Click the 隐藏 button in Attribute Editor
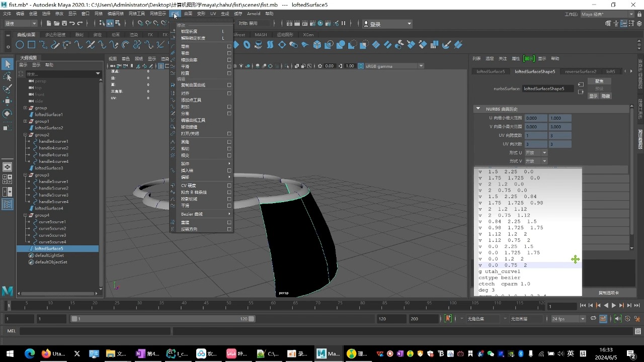 click(606, 96)
